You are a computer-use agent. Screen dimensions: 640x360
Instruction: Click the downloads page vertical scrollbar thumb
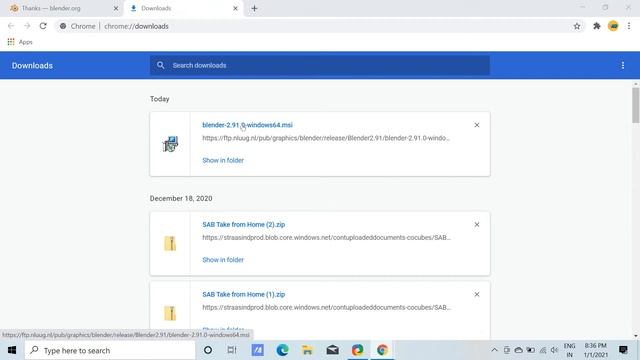coord(636,105)
